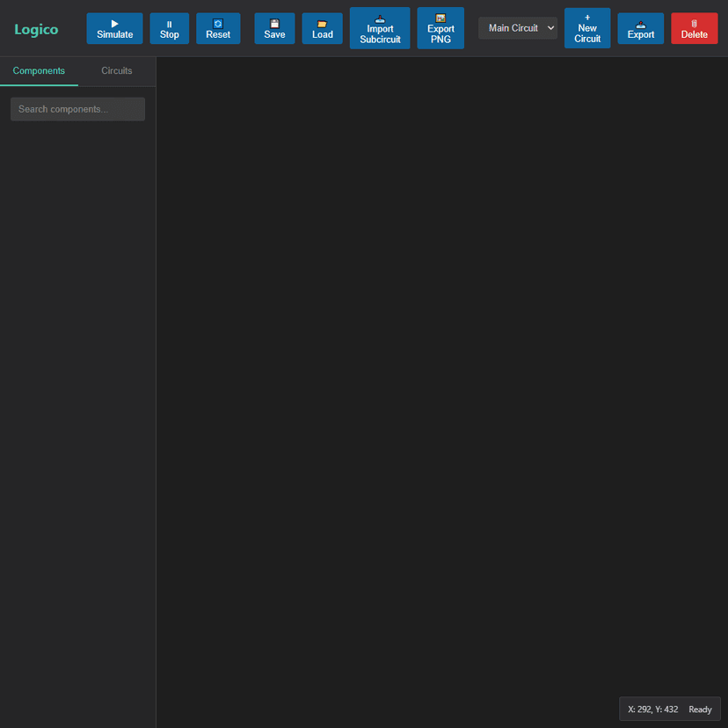Open the circuit list dropdown arrow
The width and height of the screenshot is (728, 728).
tap(549, 27)
